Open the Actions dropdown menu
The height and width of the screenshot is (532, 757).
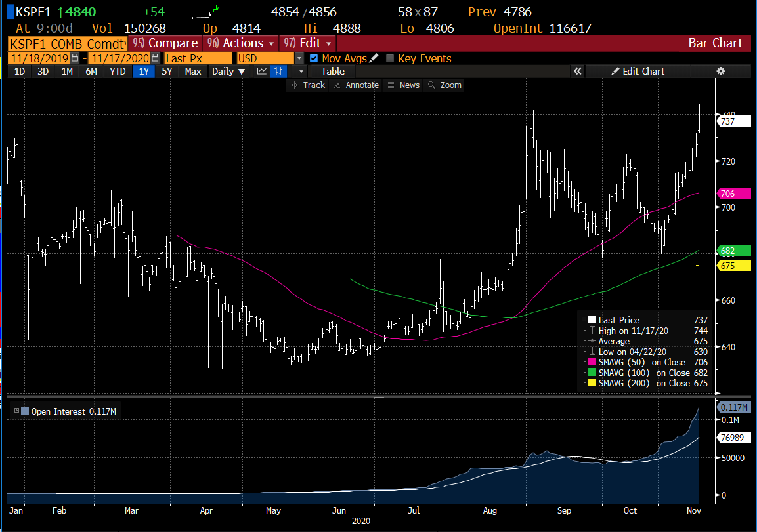click(x=240, y=43)
